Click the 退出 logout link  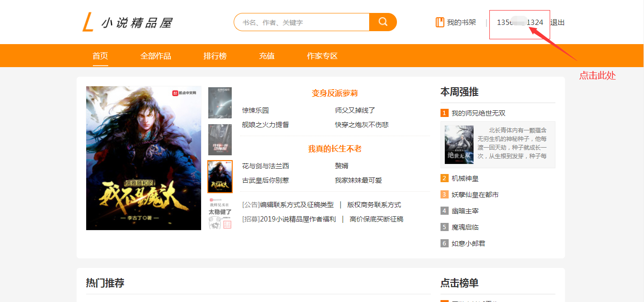[x=557, y=23]
